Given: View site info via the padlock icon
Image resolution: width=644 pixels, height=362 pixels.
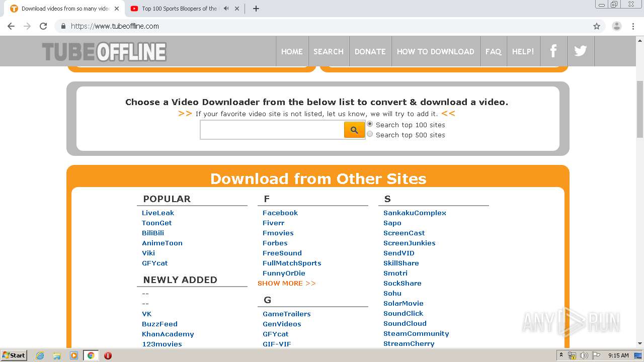Looking at the screenshot, I should 63,26.
